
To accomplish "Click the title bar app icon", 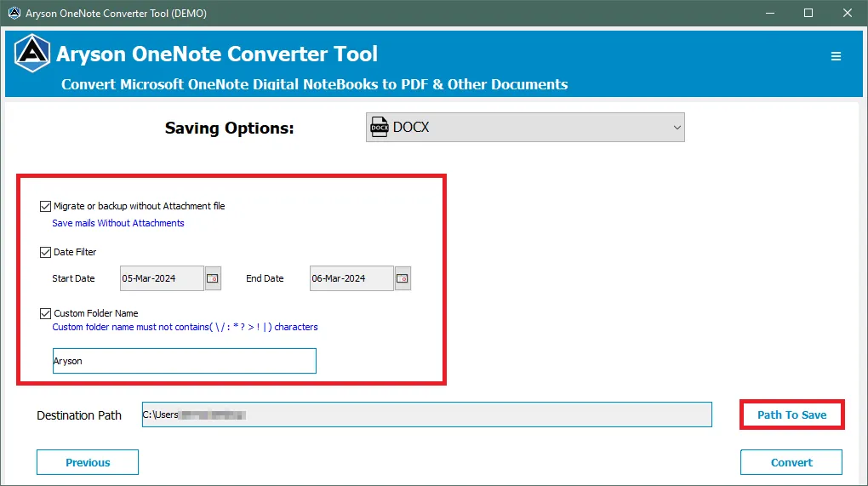I will (x=14, y=13).
